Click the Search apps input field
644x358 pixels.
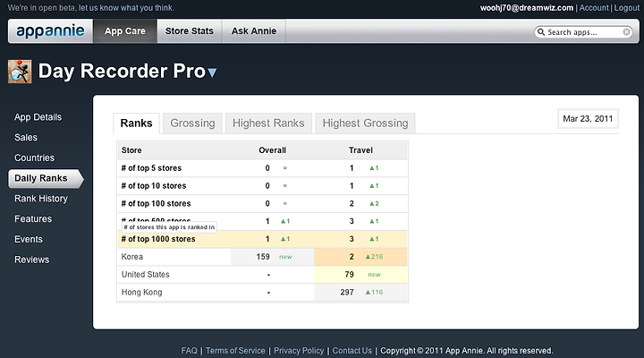point(583,32)
